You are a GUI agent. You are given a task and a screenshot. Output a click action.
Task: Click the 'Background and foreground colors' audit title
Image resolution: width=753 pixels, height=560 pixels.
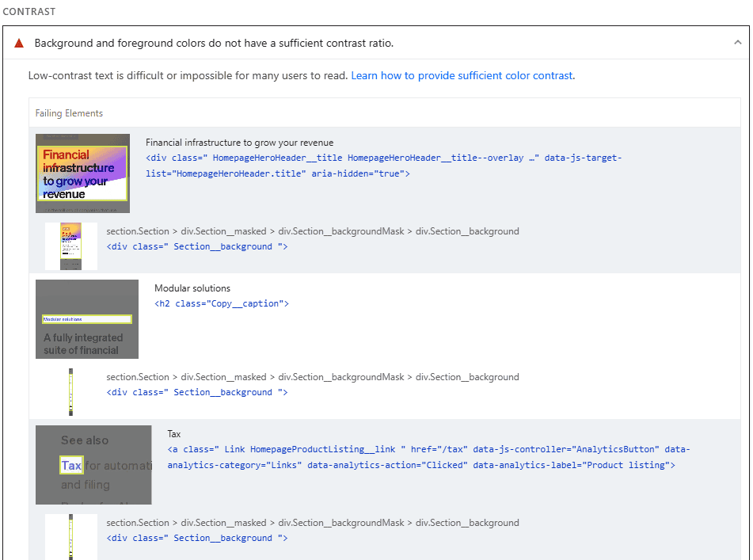(214, 43)
